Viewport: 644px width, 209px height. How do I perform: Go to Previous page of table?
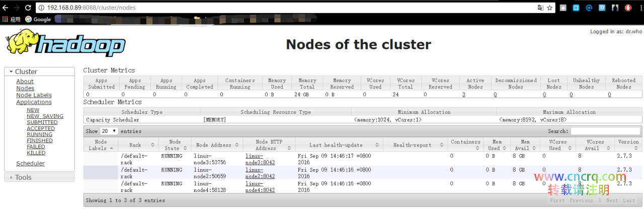[x=581, y=200]
